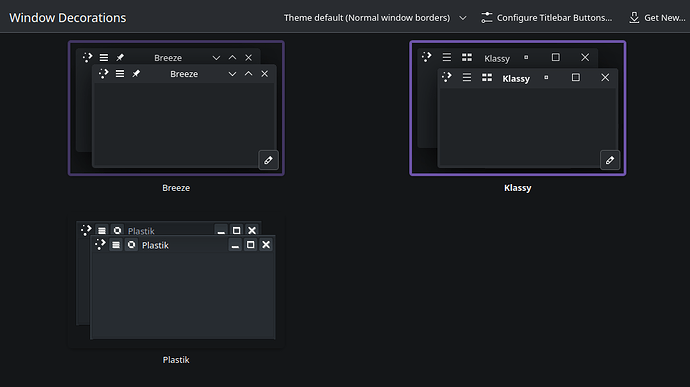Image resolution: width=690 pixels, height=387 pixels.
Task: Click Get New decorations button
Action: tap(657, 18)
